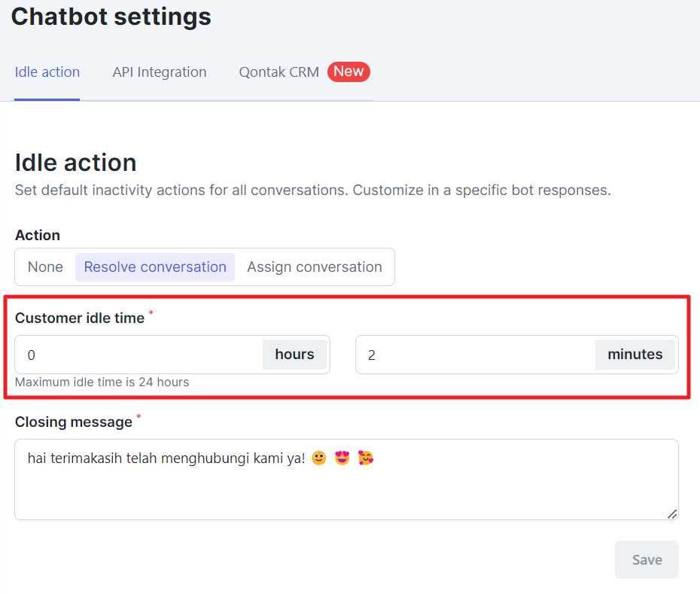Image resolution: width=700 pixels, height=594 pixels.
Task: Click the minutes unit label
Action: [635, 355]
